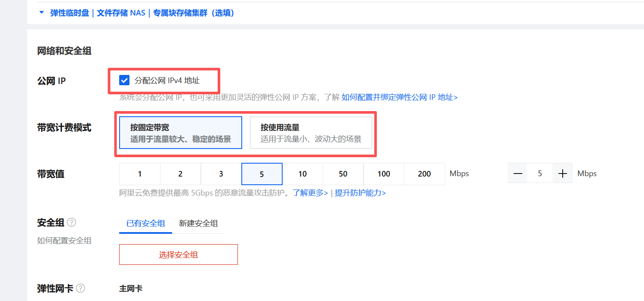Screen dimensions: 644x301
Task: Choose 3 Mbps bandwidth option
Action: point(221,174)
